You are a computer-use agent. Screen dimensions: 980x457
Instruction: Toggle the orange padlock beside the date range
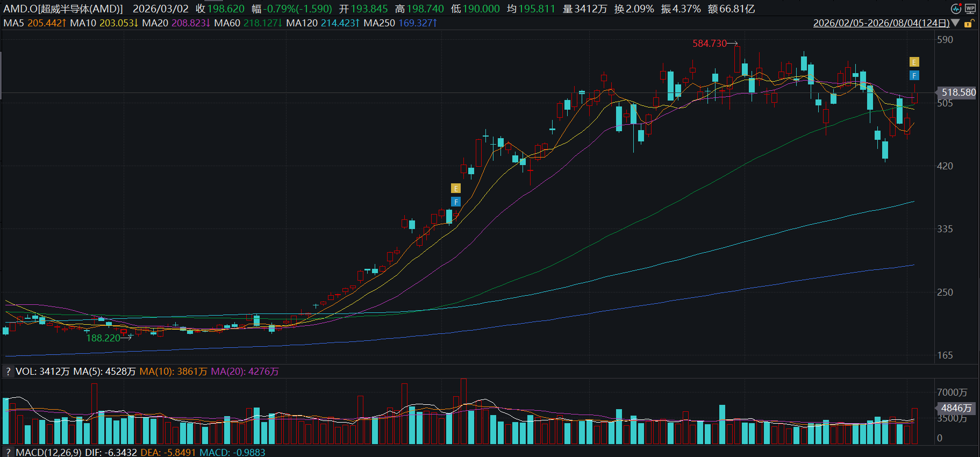coord(968,24)
